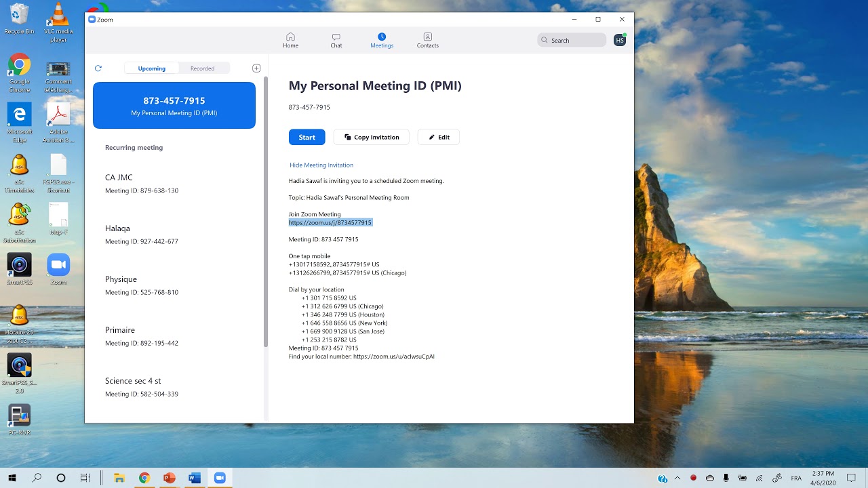Viewport: 868px width, 488px height.
Task: Open the Chat tab in Zoom
Action: pyautogui.click(x=336, y=40)
